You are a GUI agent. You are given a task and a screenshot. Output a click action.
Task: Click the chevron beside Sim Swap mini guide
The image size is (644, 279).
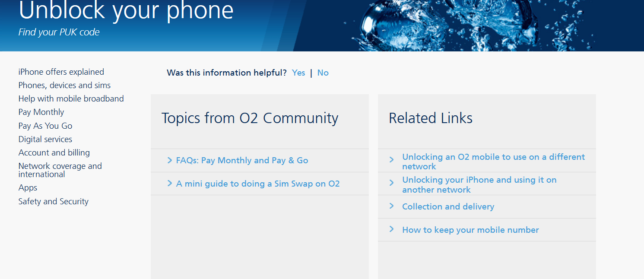169,184
